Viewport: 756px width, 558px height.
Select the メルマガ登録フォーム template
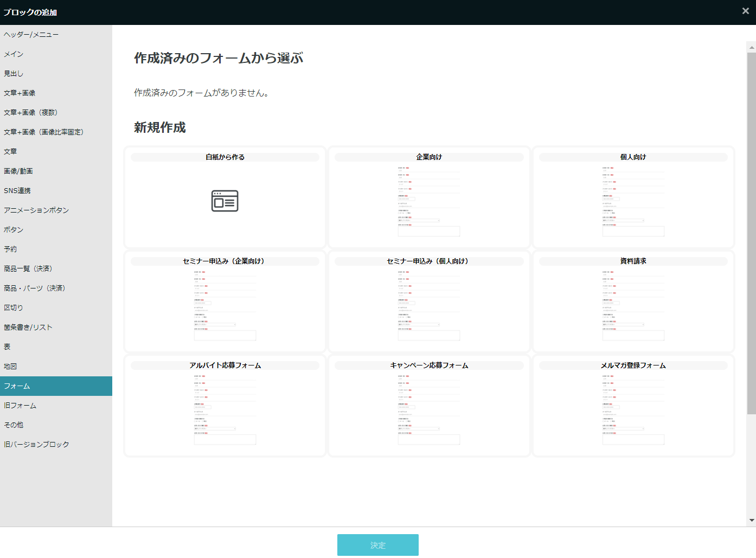(x=633, y=406)
